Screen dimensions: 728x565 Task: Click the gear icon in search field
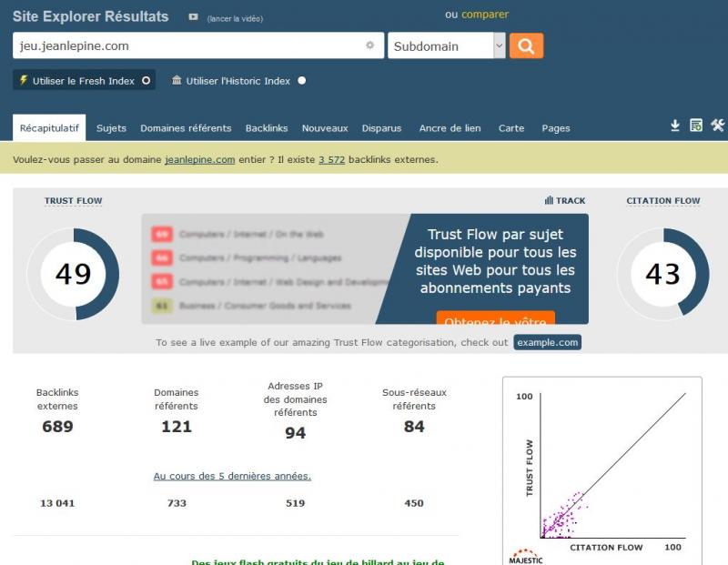point(370,45)
